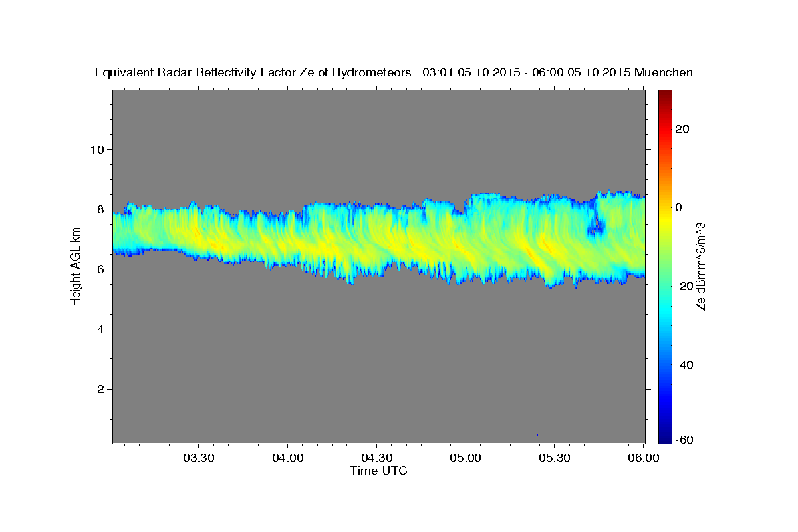Click the 04:30 time tick label

tap(377, 458)
